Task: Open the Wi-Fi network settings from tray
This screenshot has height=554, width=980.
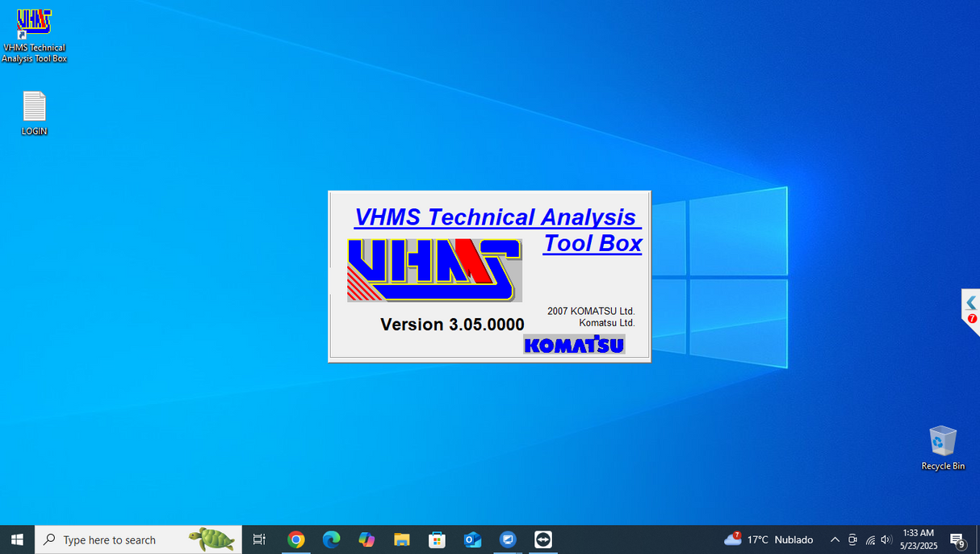Action: click(870, 539)
